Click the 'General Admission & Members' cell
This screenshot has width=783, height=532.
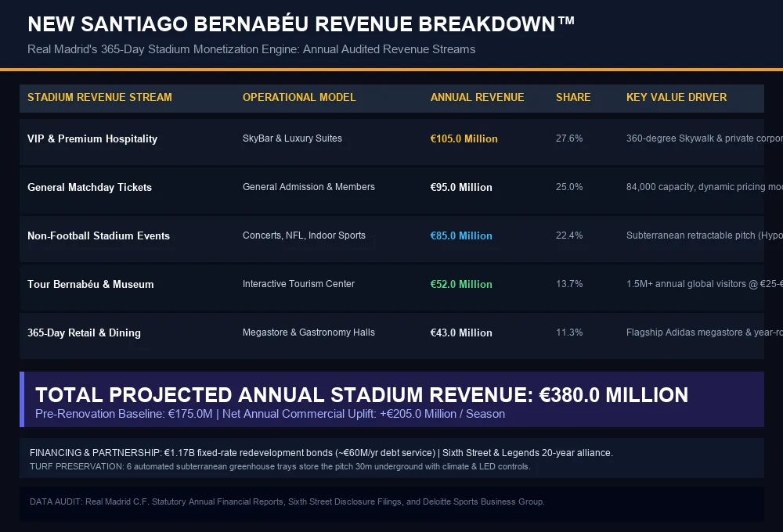click(309, 187)
